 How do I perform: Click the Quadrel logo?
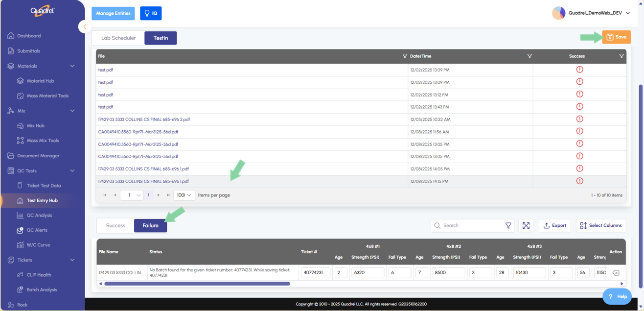point(42,11)
